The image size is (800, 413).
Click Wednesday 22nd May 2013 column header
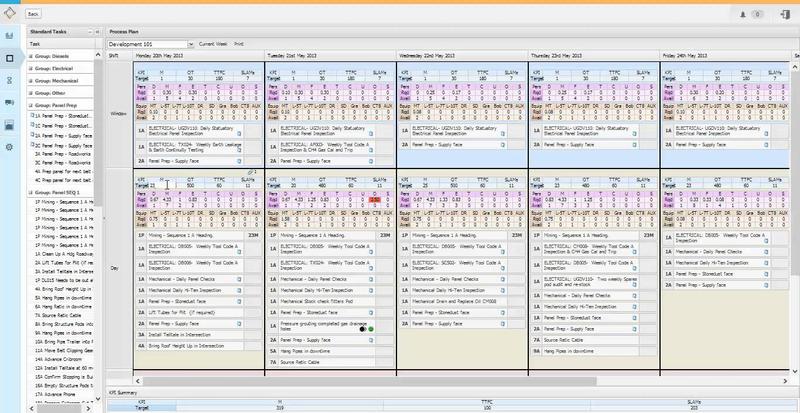(x=462, y=55)
